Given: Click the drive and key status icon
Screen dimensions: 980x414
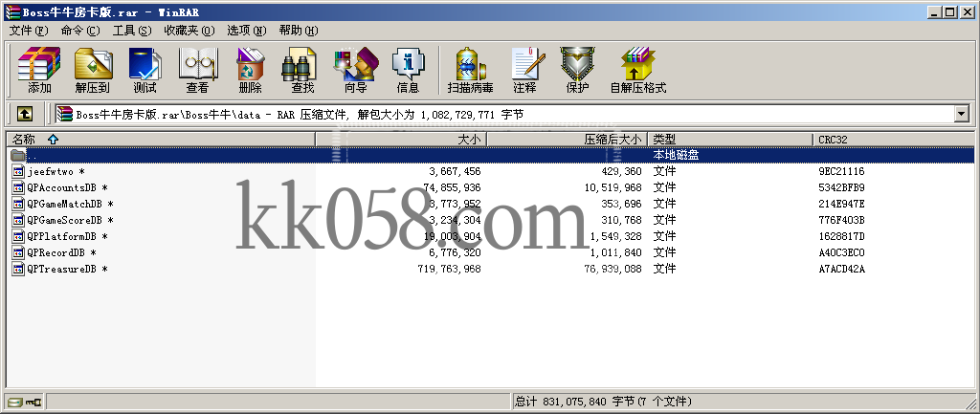Looking at the screenshot, I should (24, 402).
